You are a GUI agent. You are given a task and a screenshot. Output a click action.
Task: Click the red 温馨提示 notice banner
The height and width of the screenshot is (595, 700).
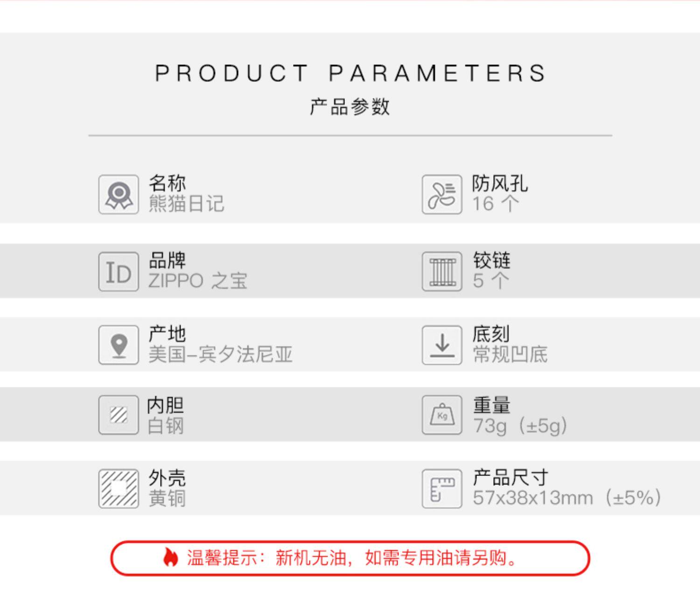point(350,558)
